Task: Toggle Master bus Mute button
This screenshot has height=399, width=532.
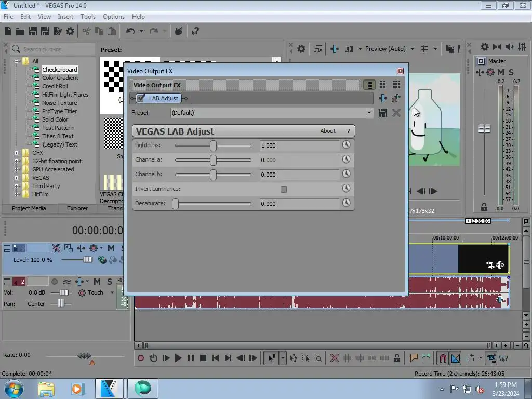Action: 501,72
